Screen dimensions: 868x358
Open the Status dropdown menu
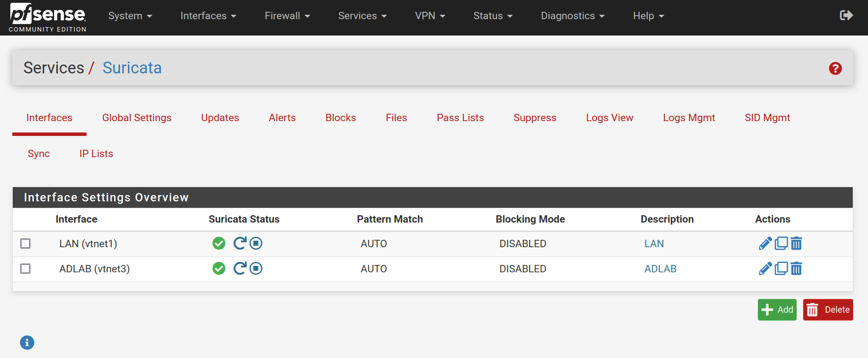(493, 16)
